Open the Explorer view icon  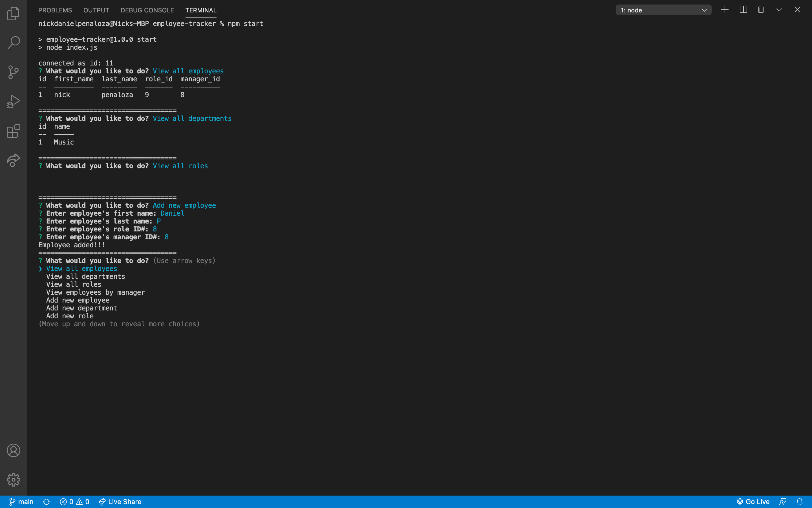(x=14, y=14)
